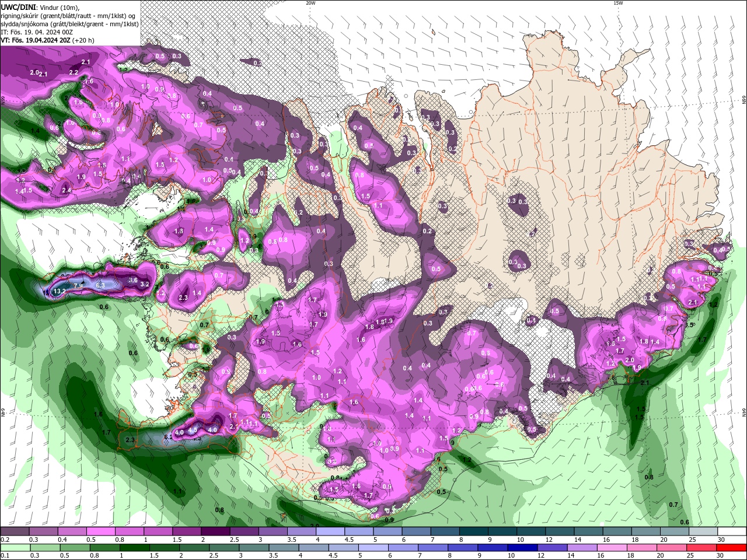Viewport: 747px width, 560px height.
Task: Click the light periwinkle snow swatch between 4 and 4.5
Action: [x=330, y=531]
